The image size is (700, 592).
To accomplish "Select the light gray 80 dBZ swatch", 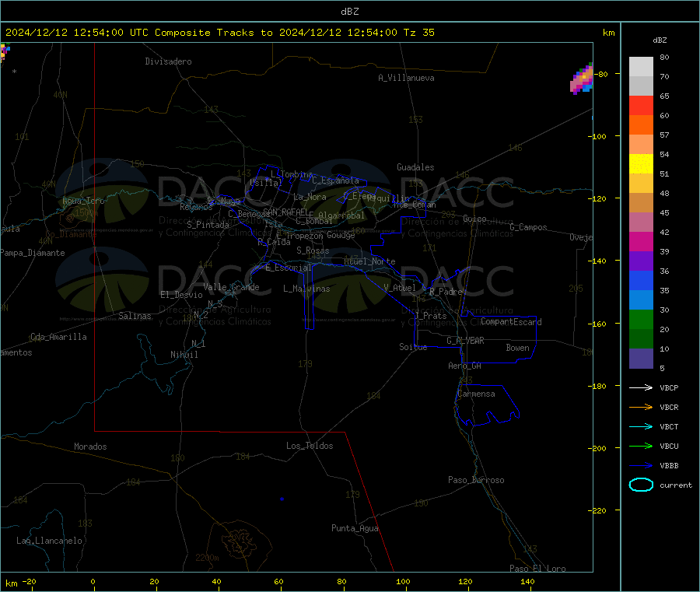I will tap(641, 67).
